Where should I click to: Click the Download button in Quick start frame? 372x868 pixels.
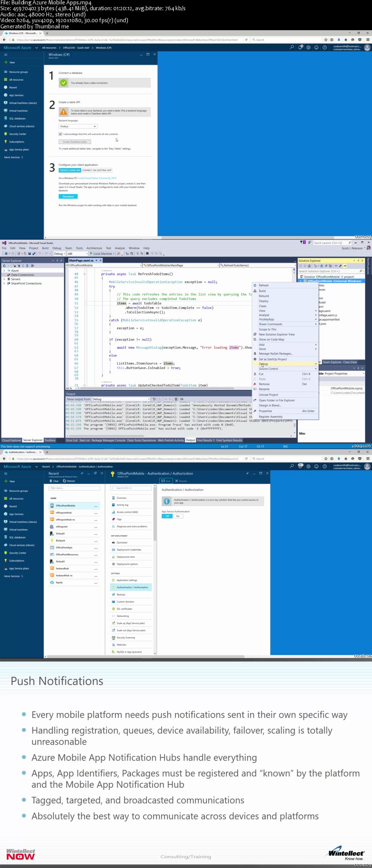pos(68,196)
